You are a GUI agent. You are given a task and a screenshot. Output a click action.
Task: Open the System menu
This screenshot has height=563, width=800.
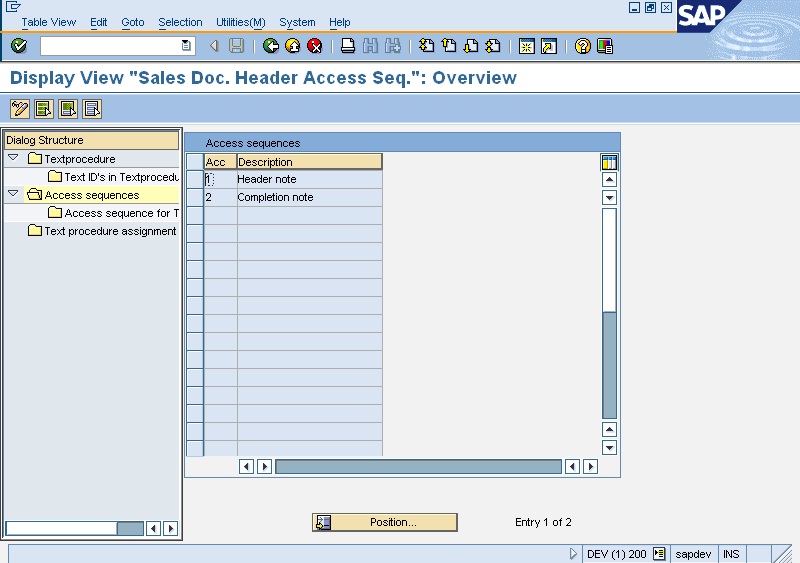pos(297,22)
